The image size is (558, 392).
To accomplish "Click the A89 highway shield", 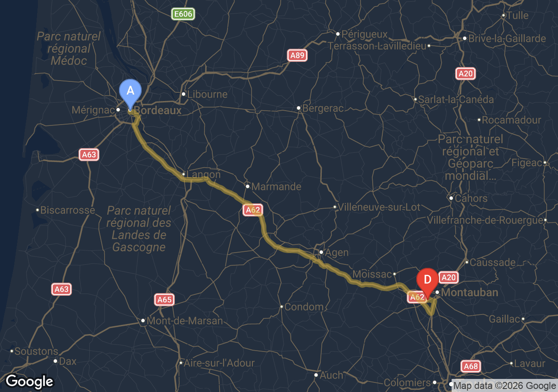I will pos(297,55).
